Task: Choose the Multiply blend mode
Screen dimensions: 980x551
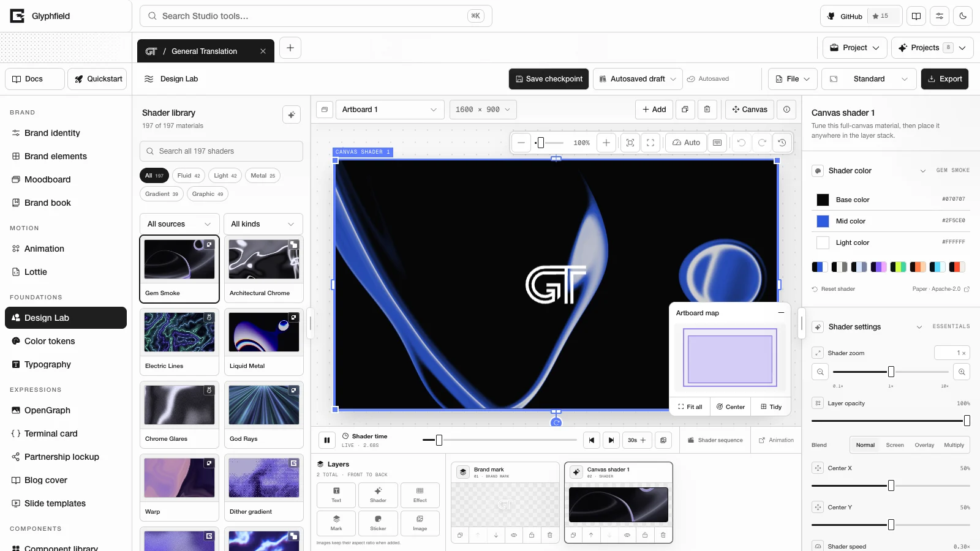Action: [954, 445]
